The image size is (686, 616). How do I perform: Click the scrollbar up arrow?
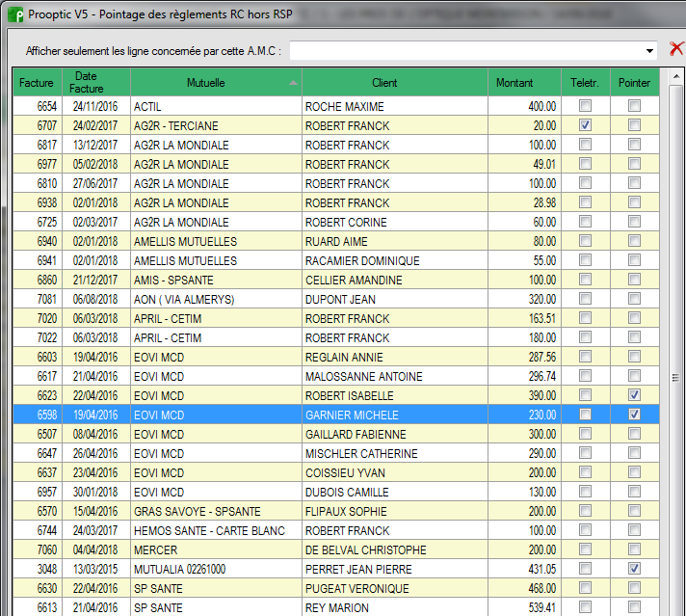tap(676, 76)
